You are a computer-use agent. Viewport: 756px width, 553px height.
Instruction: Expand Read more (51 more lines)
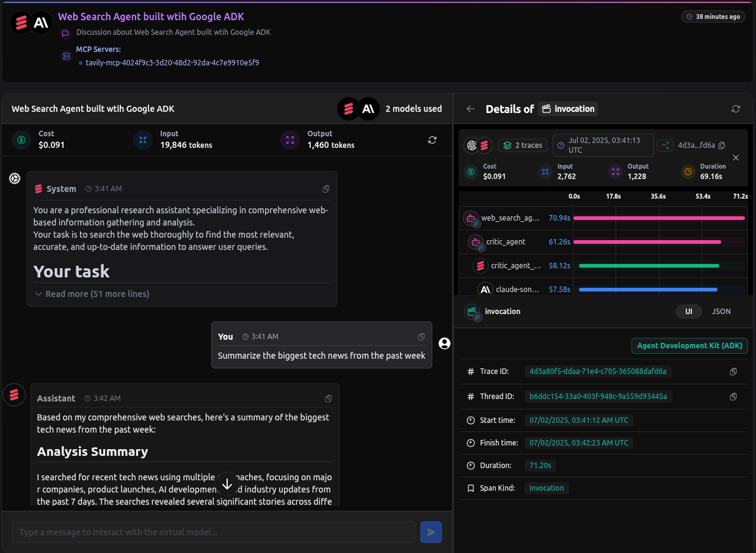pyautogui.click(x=92, y=294)
